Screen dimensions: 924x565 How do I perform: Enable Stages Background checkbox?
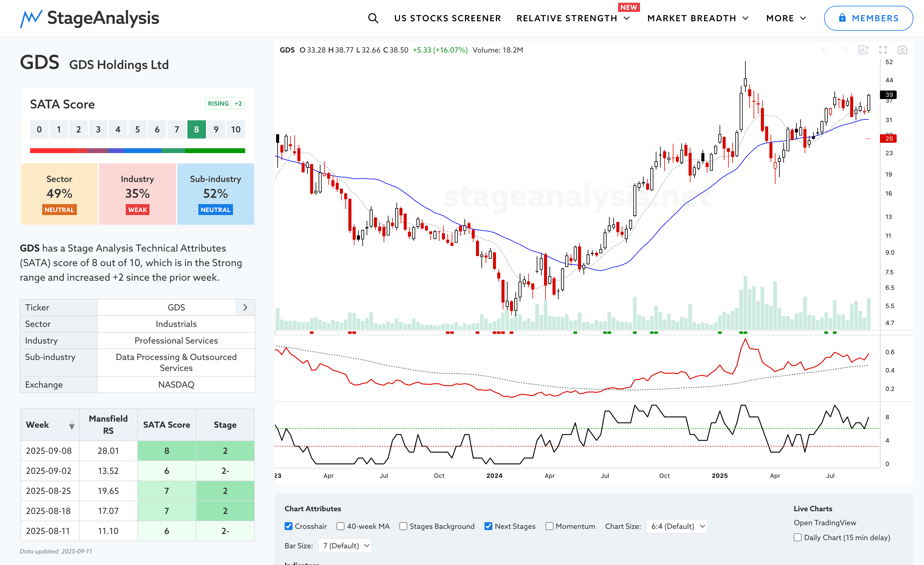click(x=403, y=526)
